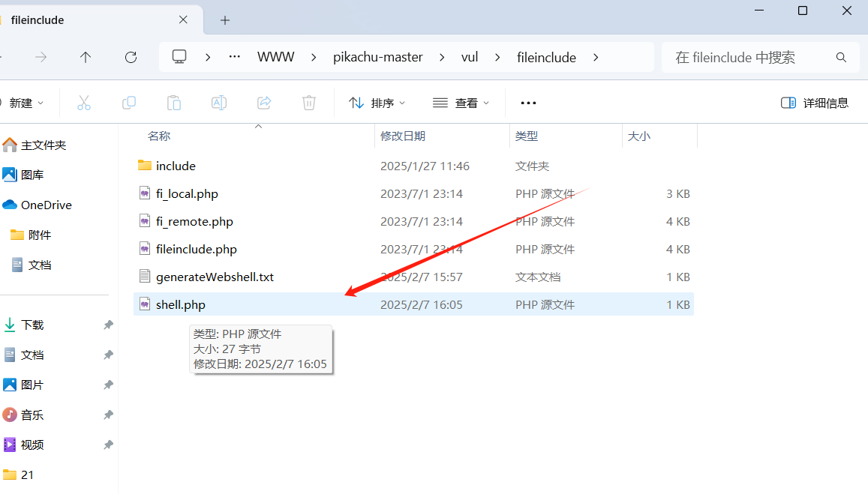Image resolution: width=868 pixels, height=494 pixels.
Task: Click the fileinclude.php file icon
Action: (145, 249)
